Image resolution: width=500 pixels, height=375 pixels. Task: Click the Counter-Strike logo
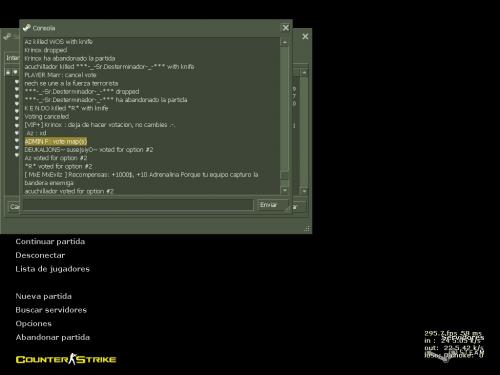point(66,359)
